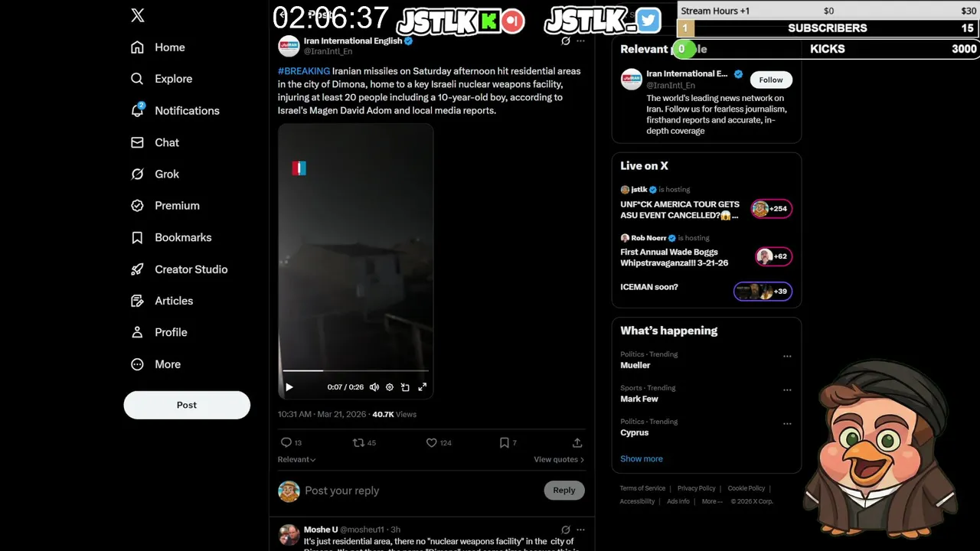
Task: Open the three-dot menu beside Mueller
Action: tap(787, 357)
